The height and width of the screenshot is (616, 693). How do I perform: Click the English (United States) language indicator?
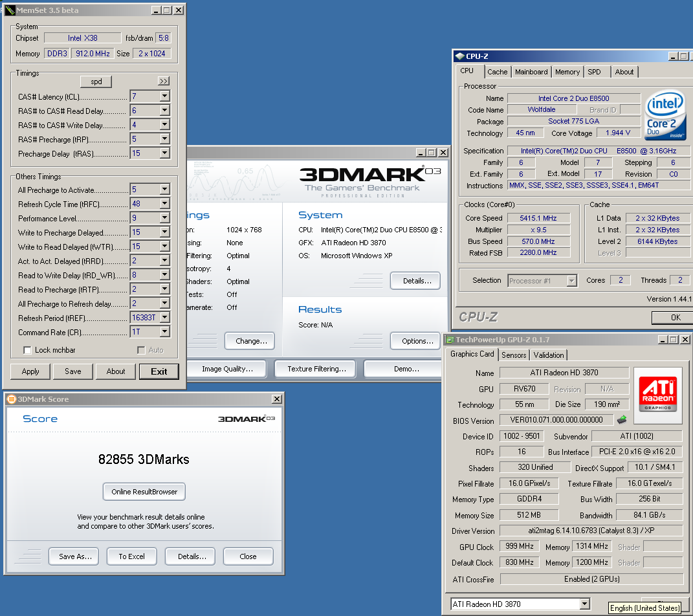coord(644,608)
